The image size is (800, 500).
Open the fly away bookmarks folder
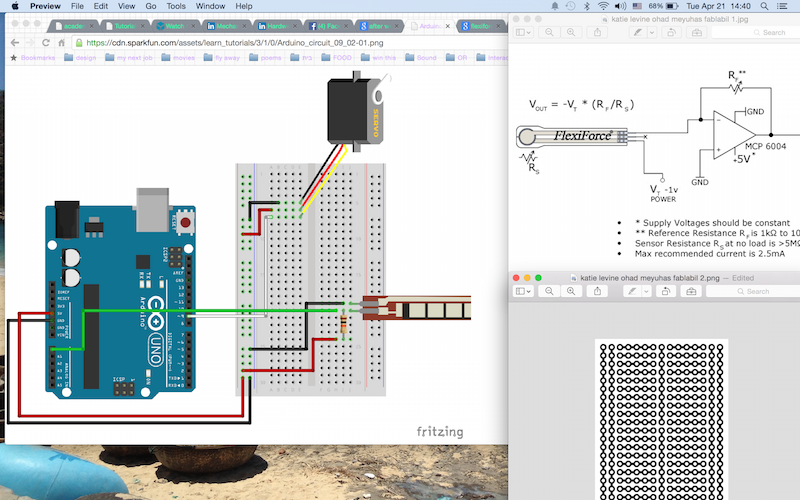(x=221, y=58)
